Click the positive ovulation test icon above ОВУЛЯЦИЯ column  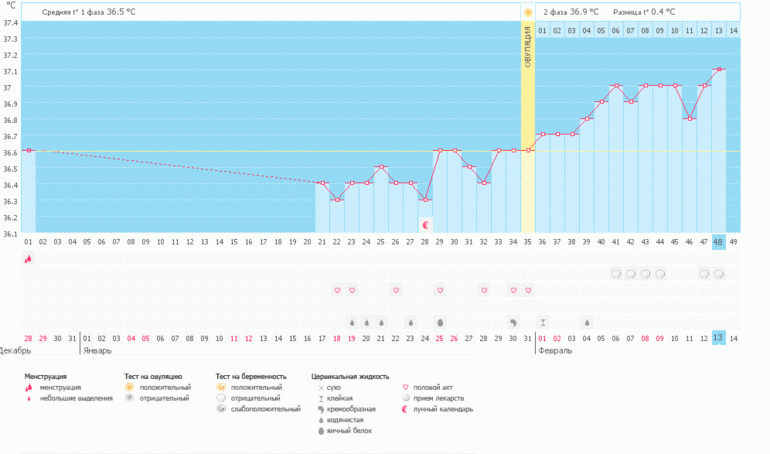pyautogui.click(x=528, y=12)
